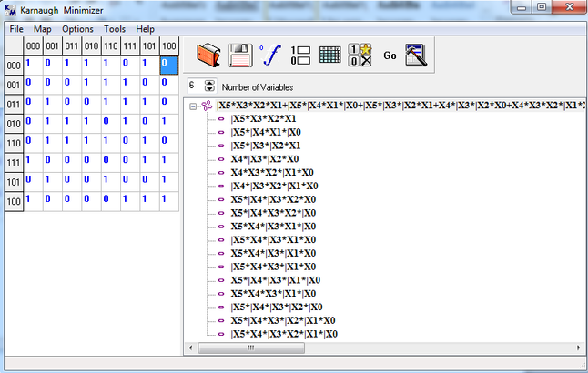Click the 010 row header
This screenshot has height=373, width=588.
pyautogui.click(x=14, y=124)
